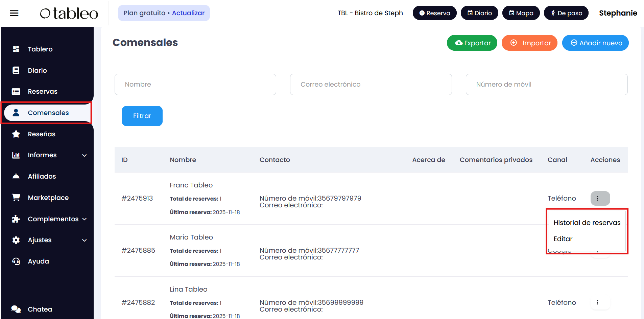The image size is (644, 319).
Task: Focus the Nombre filter field
Action: pyautogui.click(x=195, y=85)
